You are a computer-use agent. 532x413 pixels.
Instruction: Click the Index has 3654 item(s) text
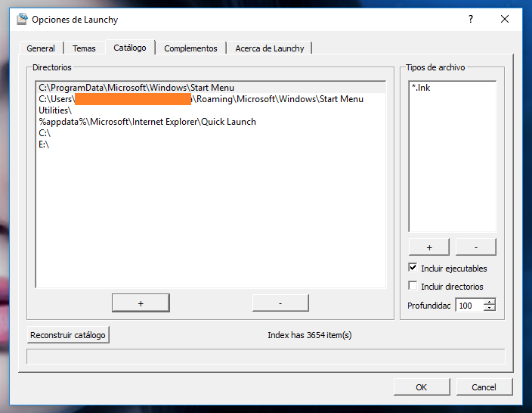[x=309, y=335]
